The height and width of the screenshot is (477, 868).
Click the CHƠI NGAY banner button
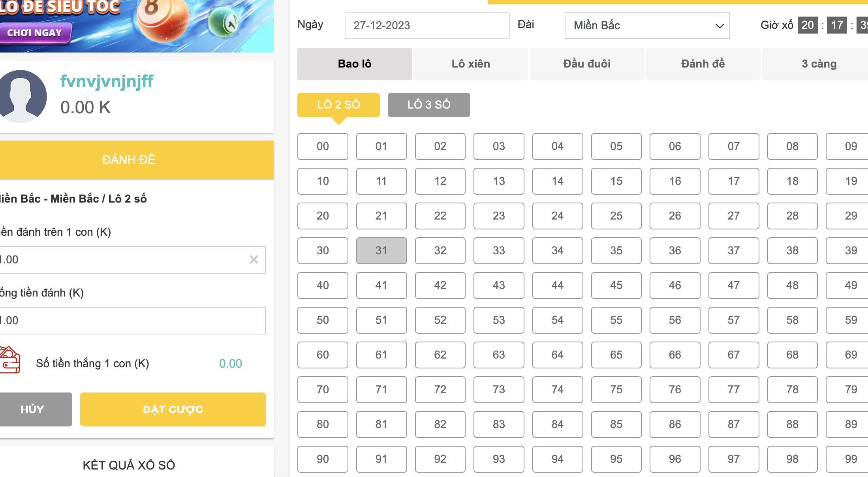[35, 33]
